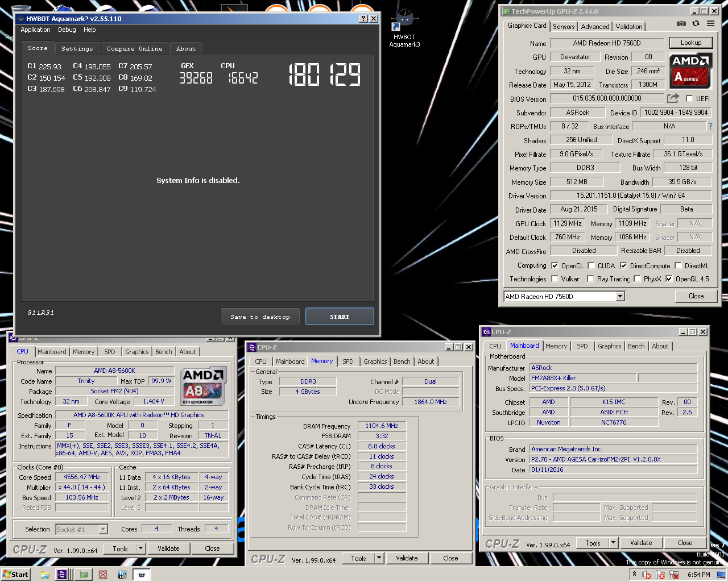
Task: Click the Aquamark title bar app icon
Action: pos(21,19)
